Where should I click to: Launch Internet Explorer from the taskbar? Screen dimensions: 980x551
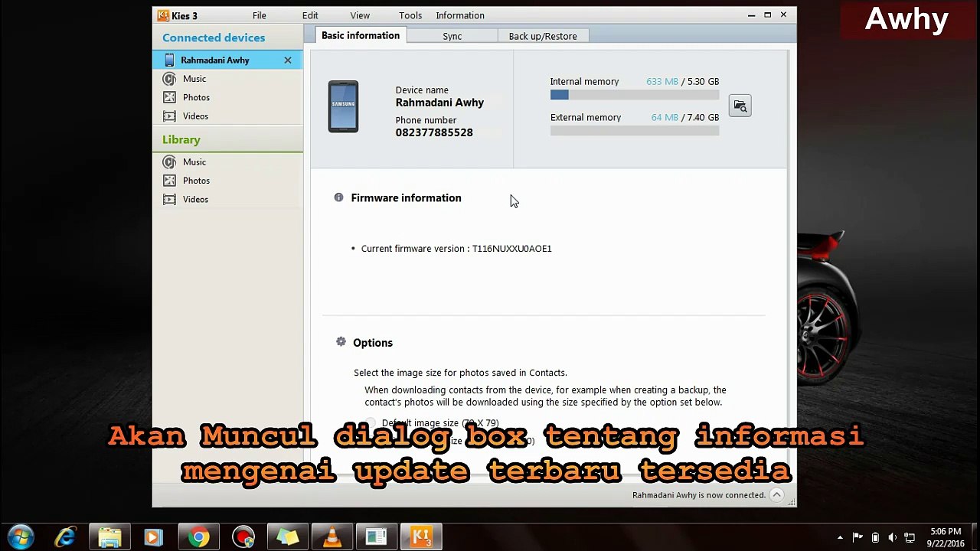tap(65, 537)
